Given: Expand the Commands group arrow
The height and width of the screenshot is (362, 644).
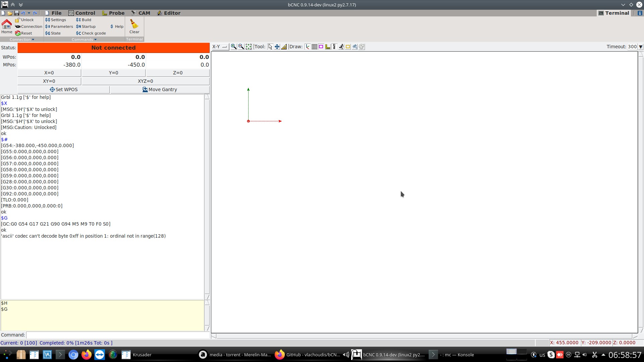Looking at the screenshot, I should pyautogui.click(x=96, y=40).
